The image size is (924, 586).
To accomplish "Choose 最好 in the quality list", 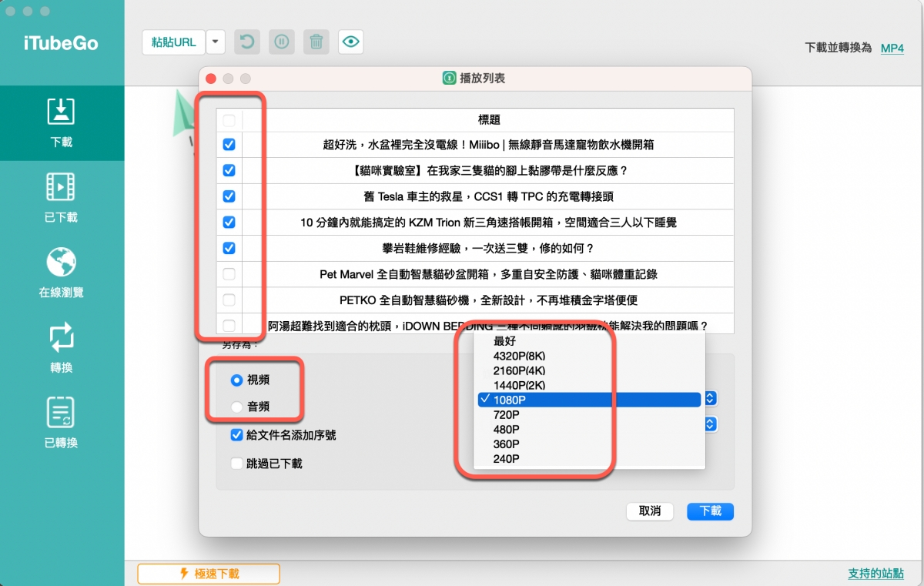I will (x=589, y=340).
